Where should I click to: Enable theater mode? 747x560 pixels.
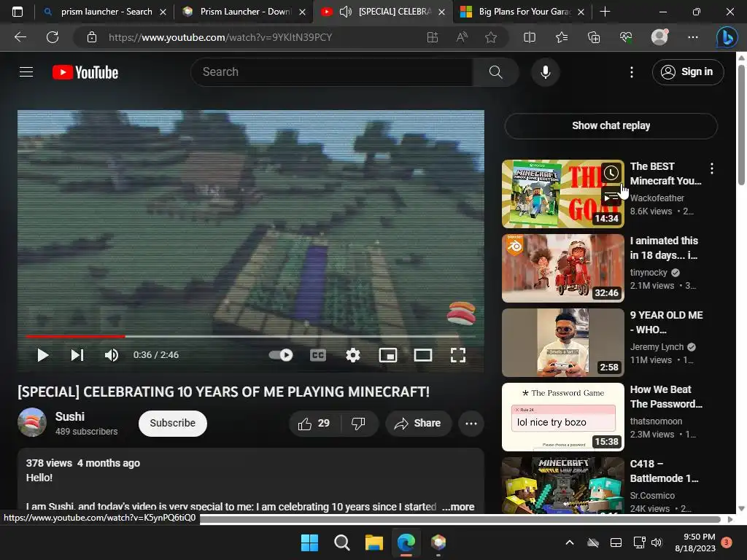(x=422, y=355)
